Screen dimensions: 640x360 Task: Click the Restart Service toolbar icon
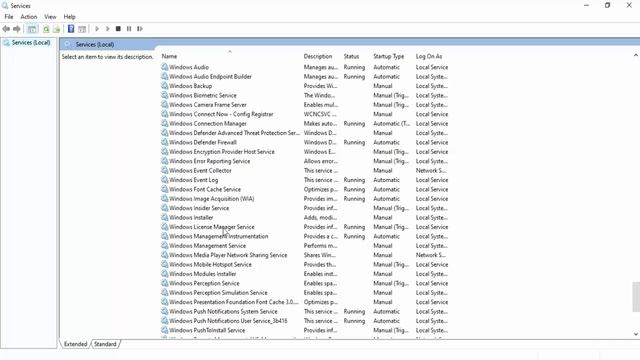[140, 29]
